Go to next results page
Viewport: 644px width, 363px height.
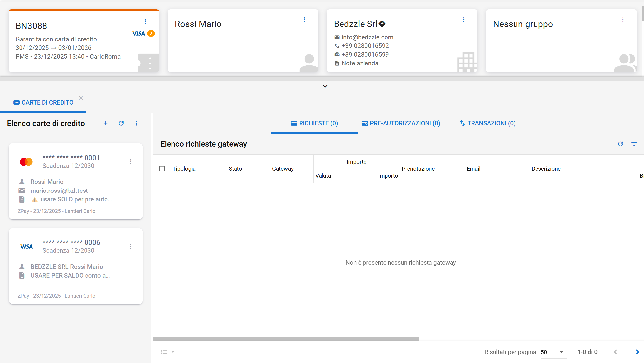[x=637, y=352]
